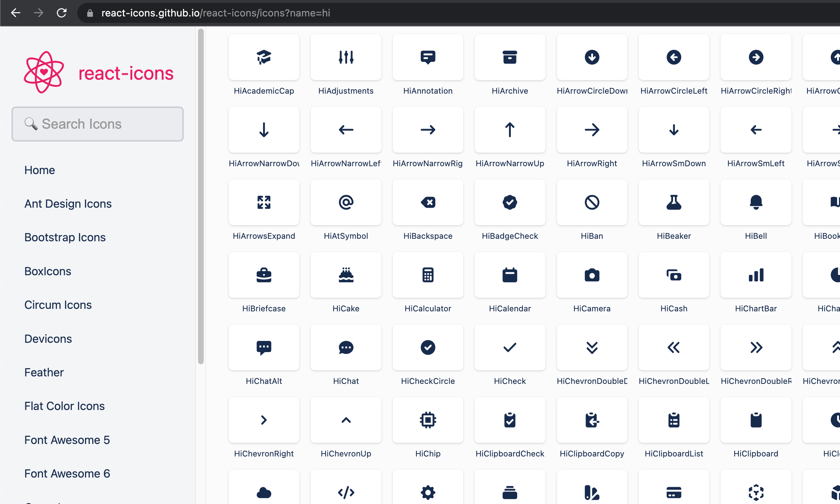The image size is (840, 504).
Task: Select the HiCalculator icon
Action: tap(428, 275)
